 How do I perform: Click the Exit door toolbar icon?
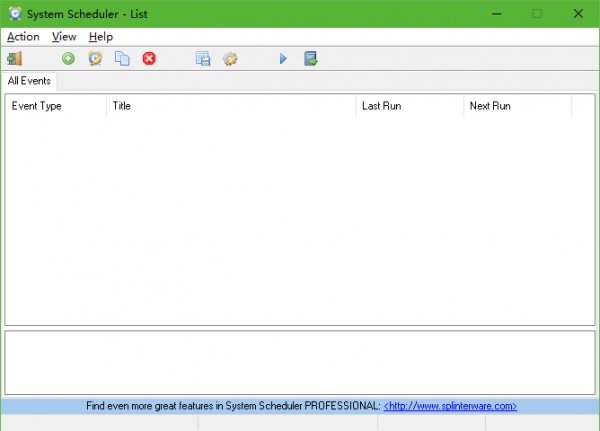15,59
